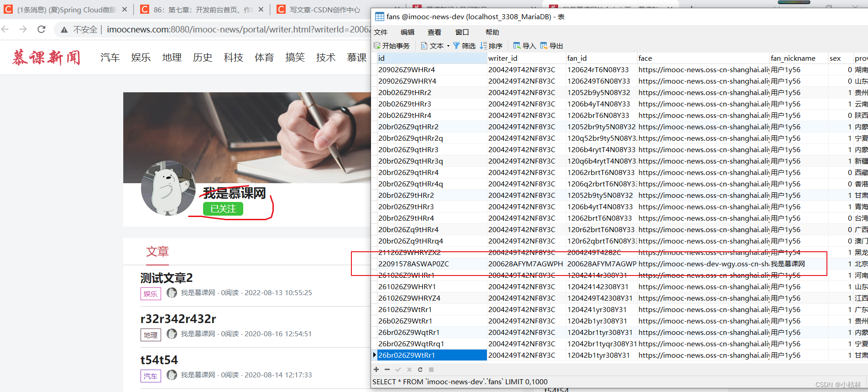The height and width of the screenshot is (392, 868).
Task: Click id cell 20br026Zq9tHRrq4
Action: (x=432, y=241)
